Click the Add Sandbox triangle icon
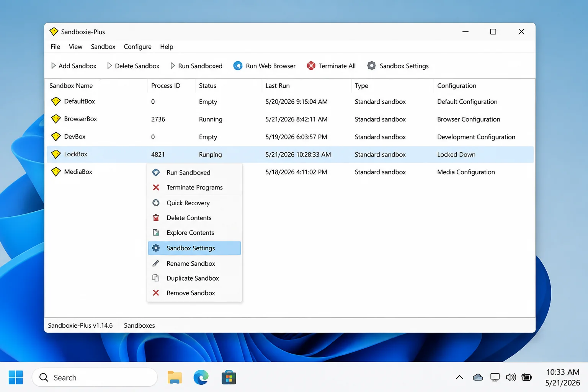This screenshot has height=392, width=588. pyautogui.click(x=54, y=66)
